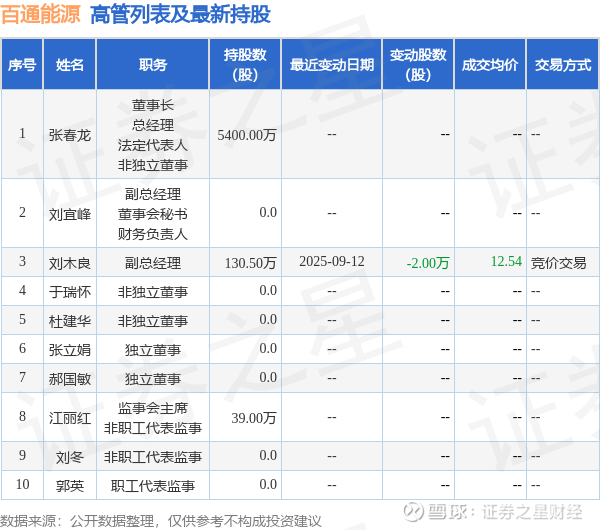Click the 董事长 title in row 1

pos(153,105)
